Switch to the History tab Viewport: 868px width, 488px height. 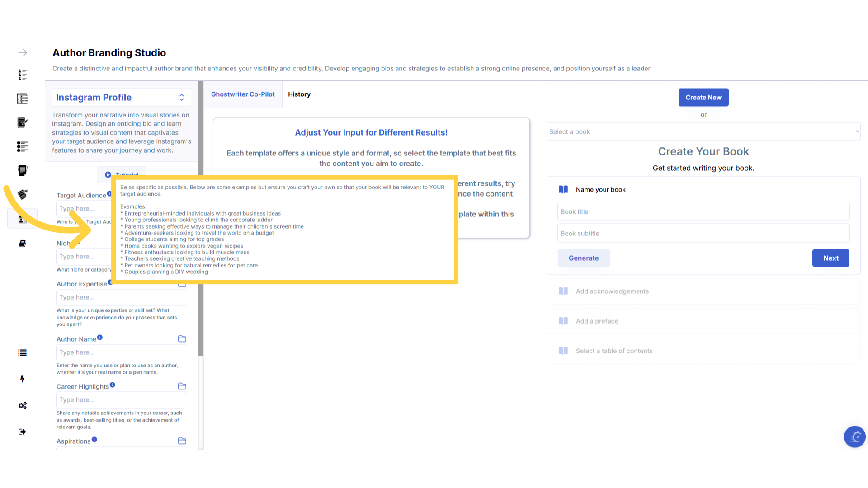(x=299, y=94)
